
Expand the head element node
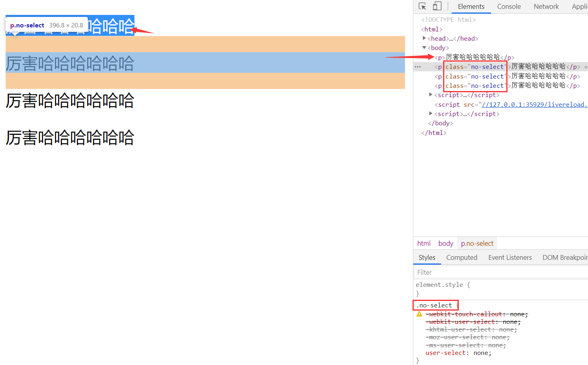tap(424, 38)
